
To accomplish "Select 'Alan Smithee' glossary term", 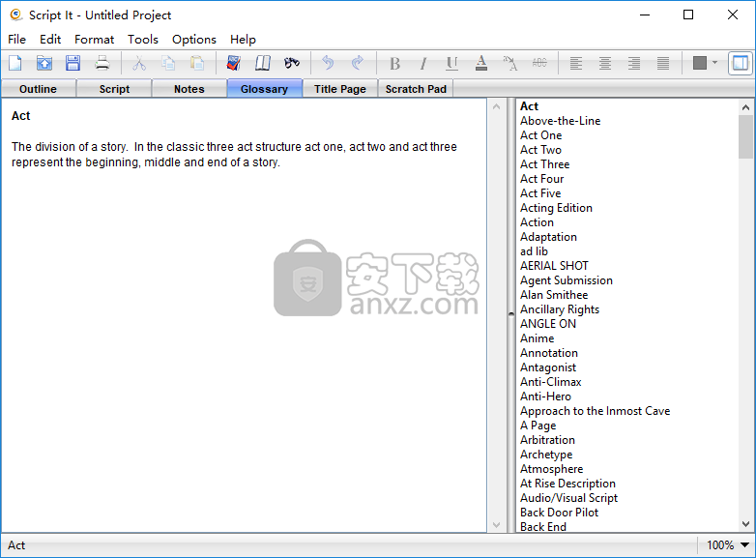I will pos(554,295).
